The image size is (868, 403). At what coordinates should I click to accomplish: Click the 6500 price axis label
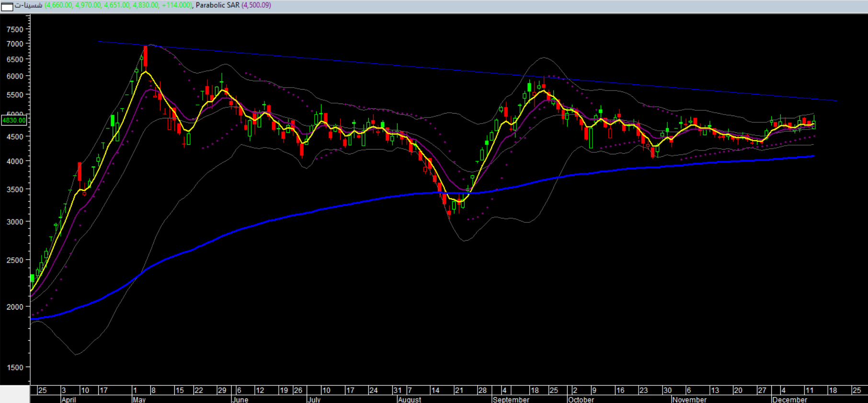[x=15, y=59]
